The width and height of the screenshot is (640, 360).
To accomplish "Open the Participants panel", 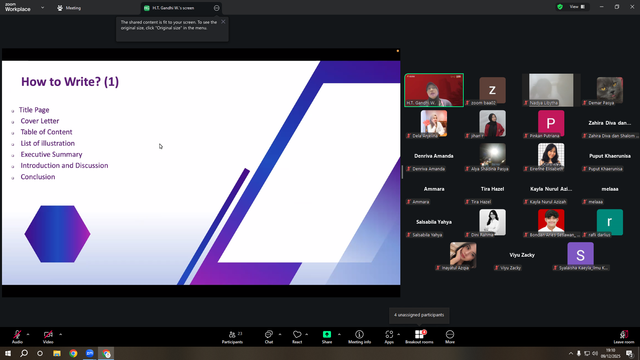I will pyautogui.click(x=232, y=337).
